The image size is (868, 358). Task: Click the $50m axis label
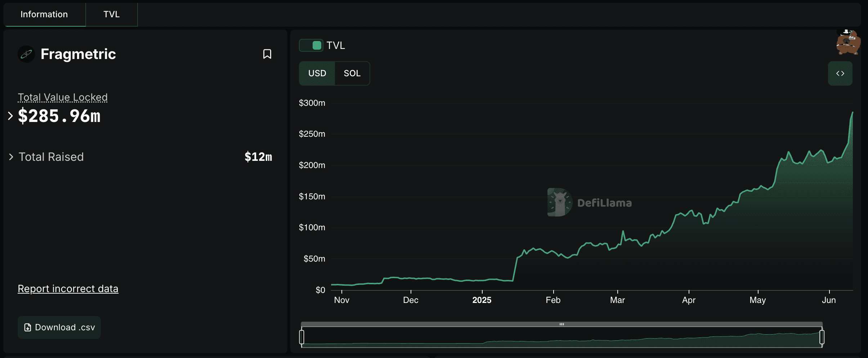[x=314, y=259]
